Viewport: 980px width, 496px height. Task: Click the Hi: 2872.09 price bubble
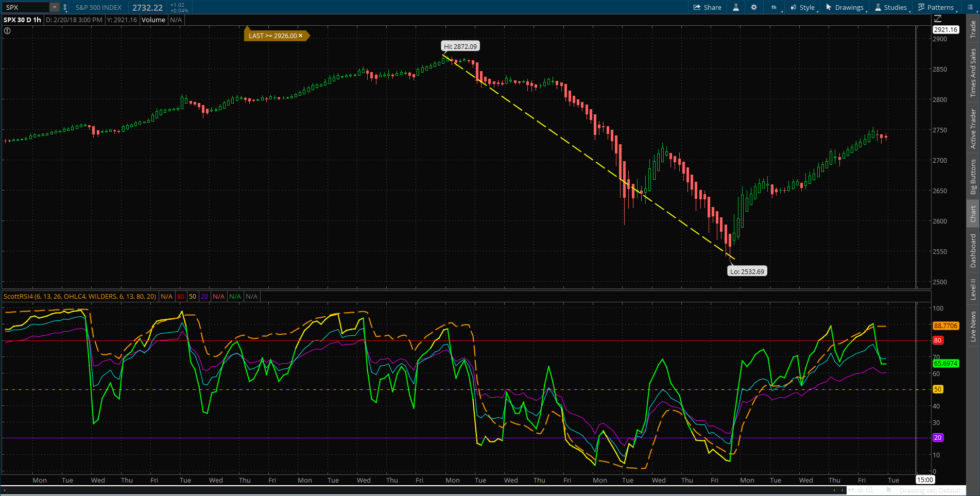460,46
